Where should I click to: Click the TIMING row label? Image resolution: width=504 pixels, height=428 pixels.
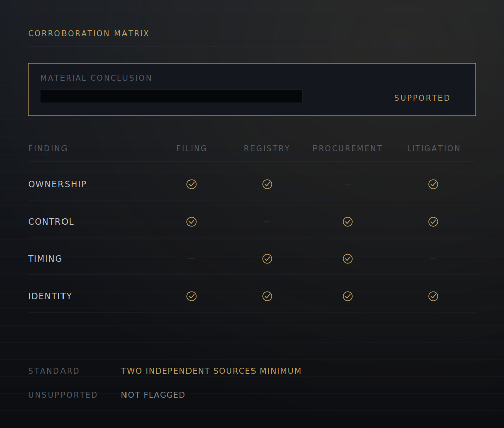coord(45,259)
